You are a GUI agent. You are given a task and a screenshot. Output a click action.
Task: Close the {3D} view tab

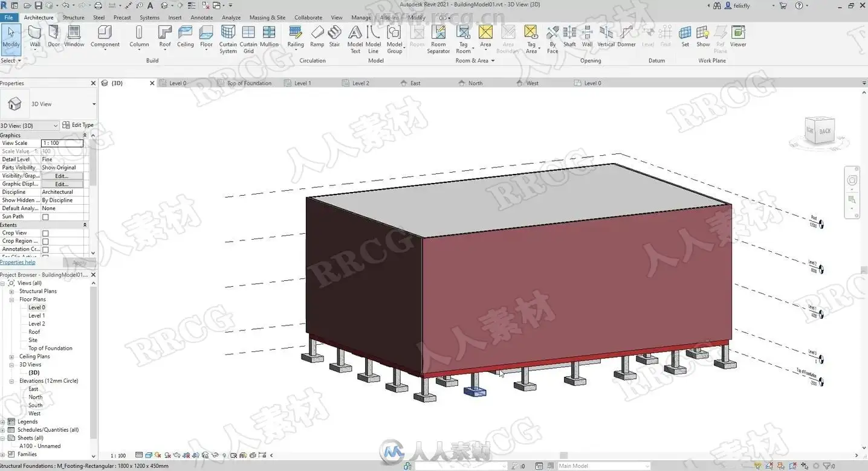pyautogui.click(x=152, y=83)
